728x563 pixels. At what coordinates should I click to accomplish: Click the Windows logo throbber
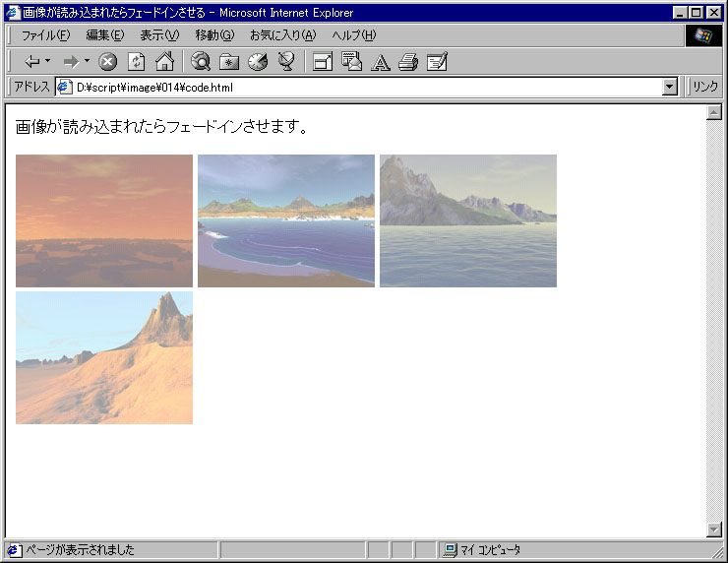[x=703, y=35]
